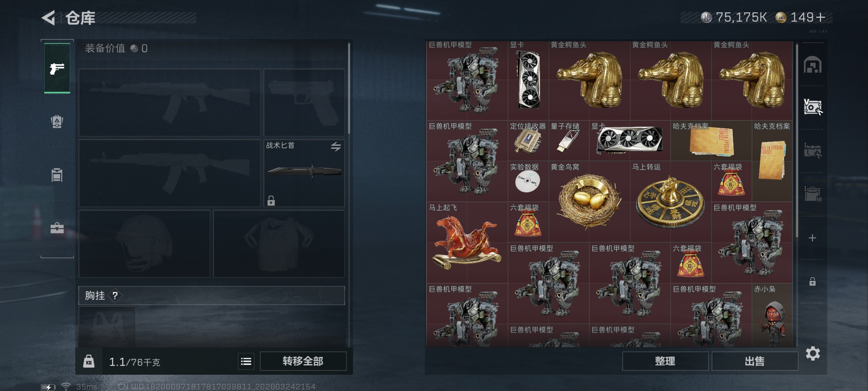Screen dimensions: 868x391
Task: Go back using the warehouse arrow
Action: 48,18
